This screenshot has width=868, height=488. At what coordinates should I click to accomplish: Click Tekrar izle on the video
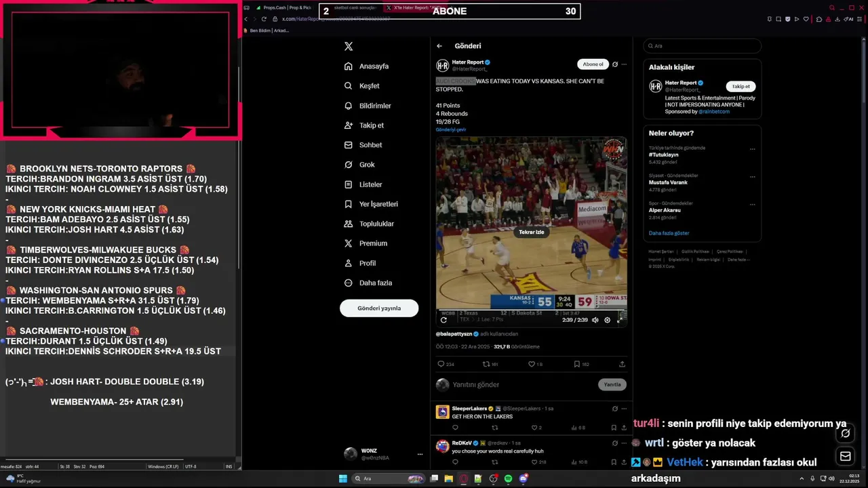point(532,232)
